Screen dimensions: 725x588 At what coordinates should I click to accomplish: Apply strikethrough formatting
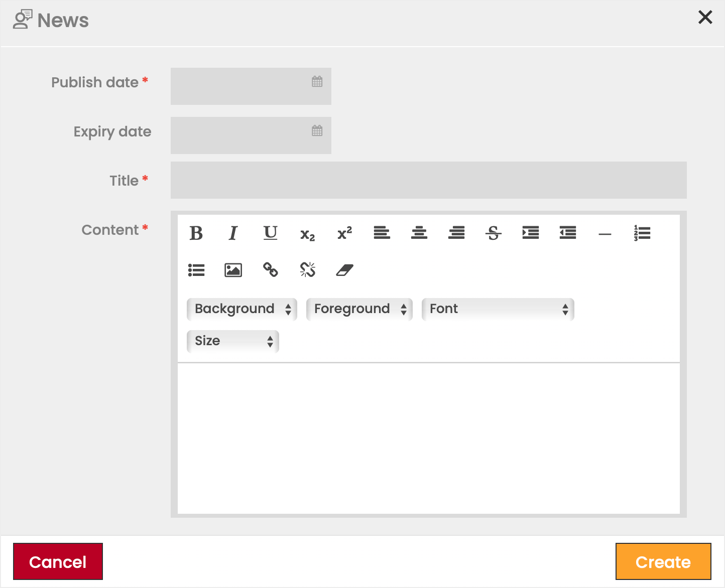click(494, 233)
